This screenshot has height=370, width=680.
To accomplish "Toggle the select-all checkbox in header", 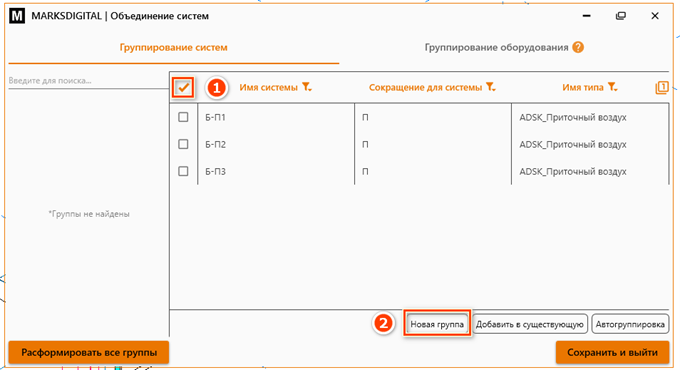I will click(x=183, y=88).
